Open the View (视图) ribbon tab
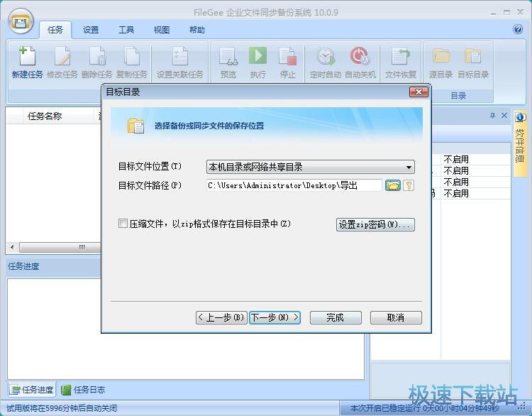Screen dimensions: 532x416 point(162,30)
